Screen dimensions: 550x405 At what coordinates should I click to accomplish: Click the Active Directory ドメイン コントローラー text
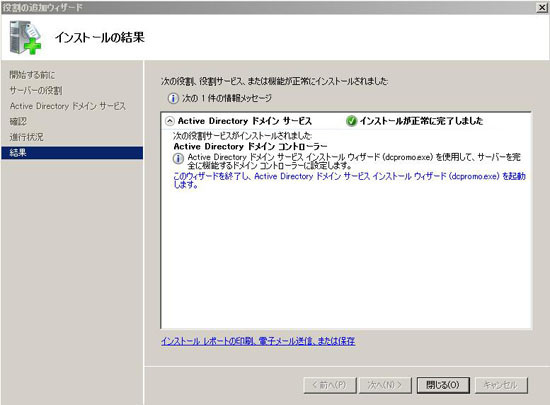coord(250,146)
